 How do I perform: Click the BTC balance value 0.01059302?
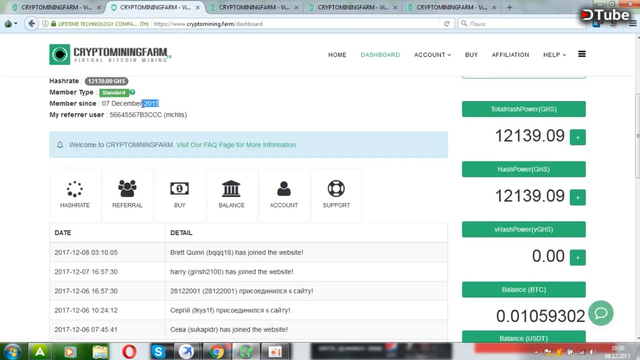(540, 316)
